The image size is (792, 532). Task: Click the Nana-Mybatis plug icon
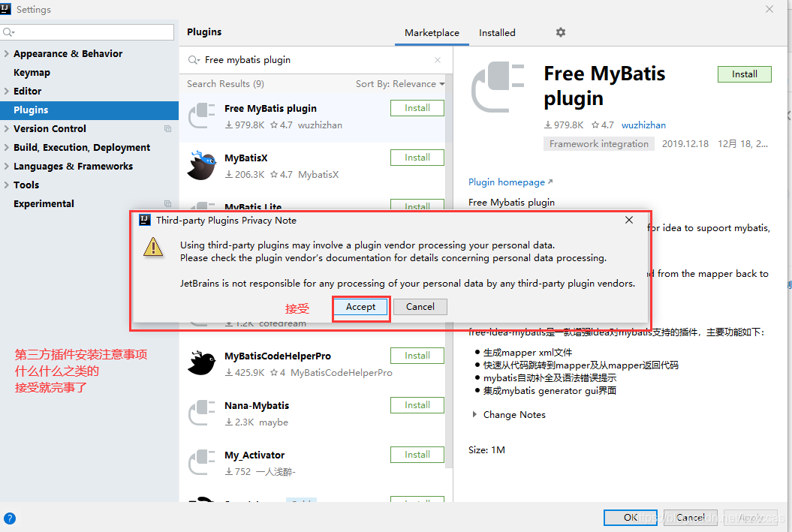pyautogui.click(x=201, y=413)
